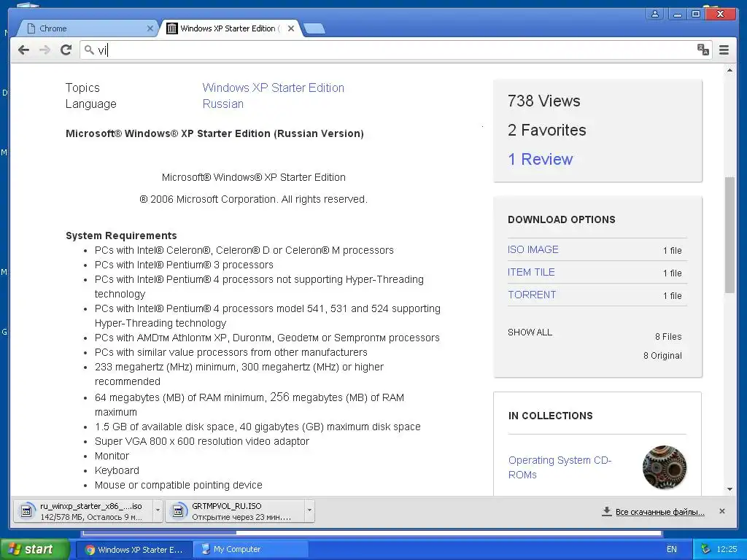747x560 pixels.
Task: Click the 'DOWNLOAD OPTIONS' heading
Action: click(x=561, y=219)
